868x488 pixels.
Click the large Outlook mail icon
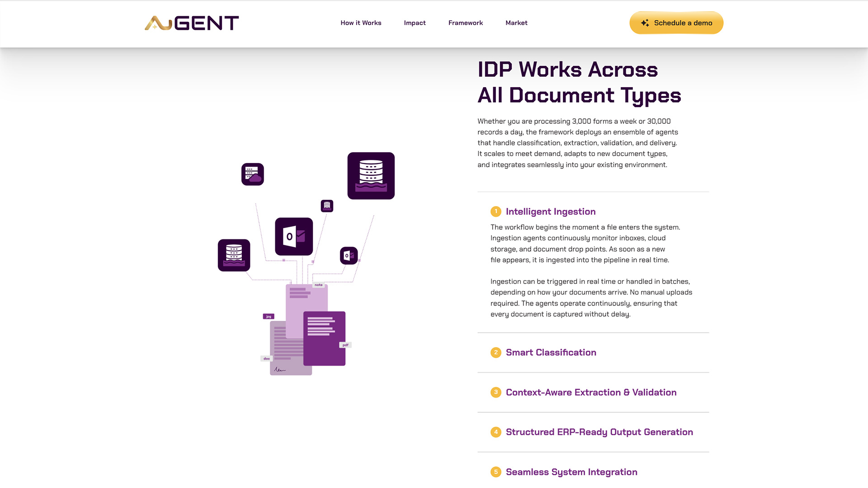pyautogui.click(x=294, y=236)
